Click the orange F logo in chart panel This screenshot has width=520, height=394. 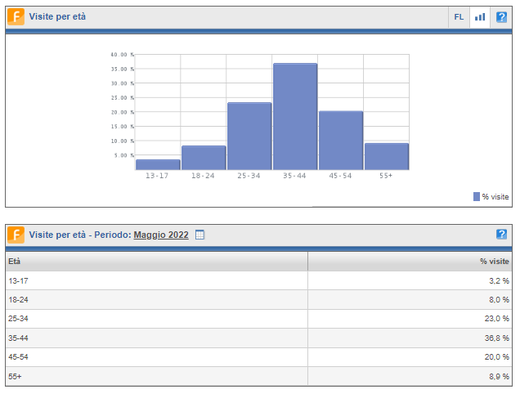pos(16,17)
